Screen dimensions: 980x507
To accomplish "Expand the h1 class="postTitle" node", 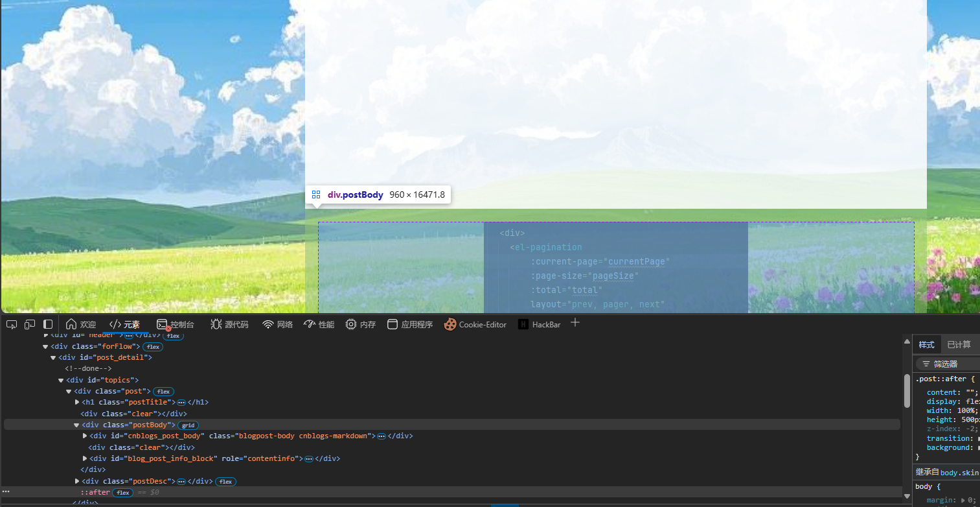I will point(77,402).
